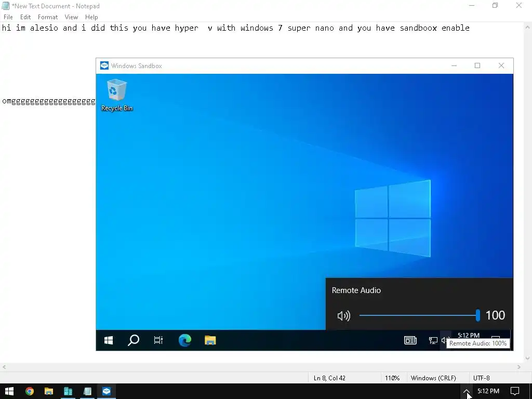Click the Sandbox taskbar clock showing 5:12 PM
This screenshot has height=399, width=532.
coord(468,335)
